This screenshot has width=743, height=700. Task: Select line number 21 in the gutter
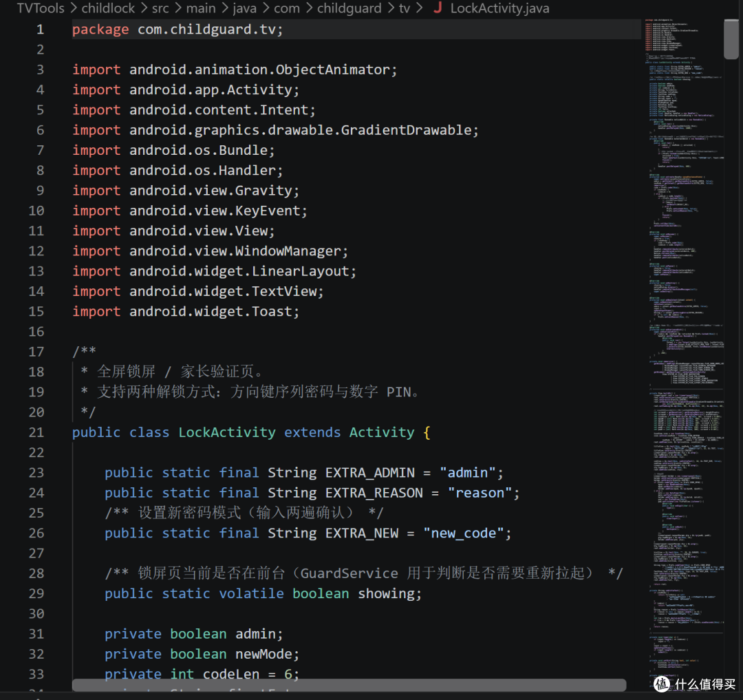[x=36, y=432]
